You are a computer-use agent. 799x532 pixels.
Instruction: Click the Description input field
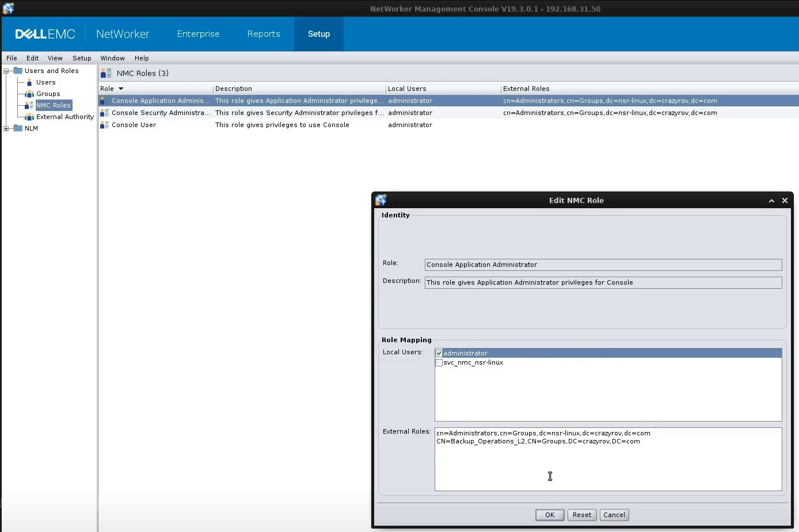pyautogui.click(x=603, y=282)
